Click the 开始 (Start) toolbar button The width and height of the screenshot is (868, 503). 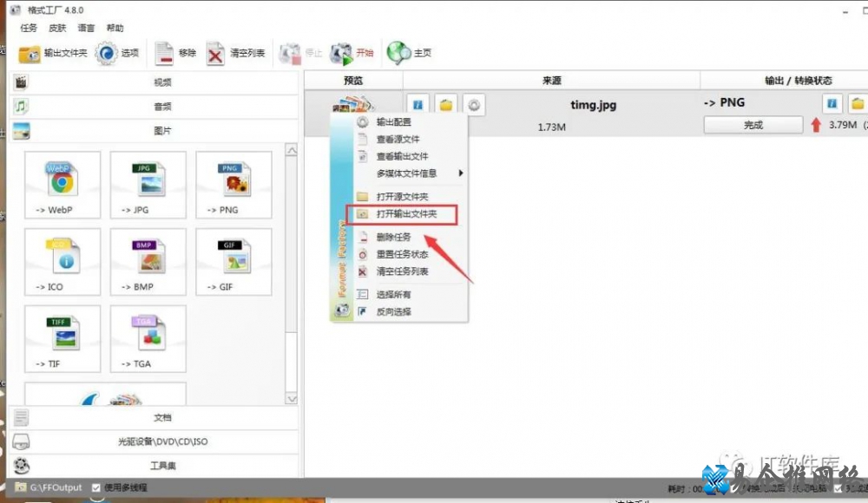tap(352, 53)
